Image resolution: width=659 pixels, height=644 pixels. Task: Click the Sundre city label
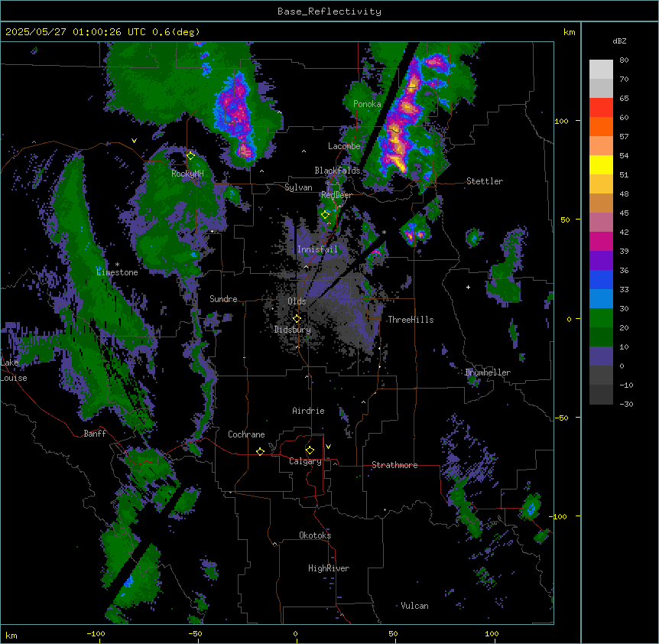coord(223,299)
